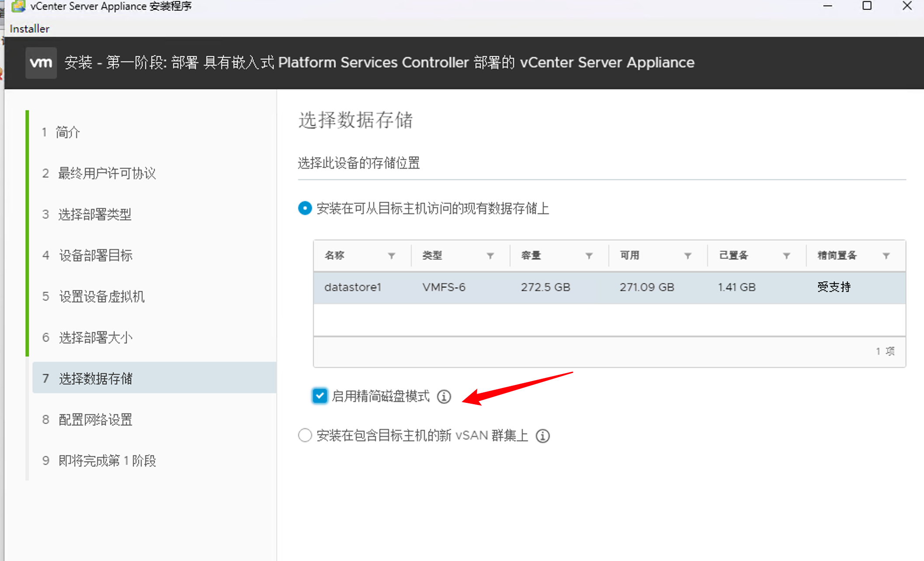Go to step 6 选择部署大小
This screenshot has width=924, height=561.
pyautogui.click(x=87, y=338)
